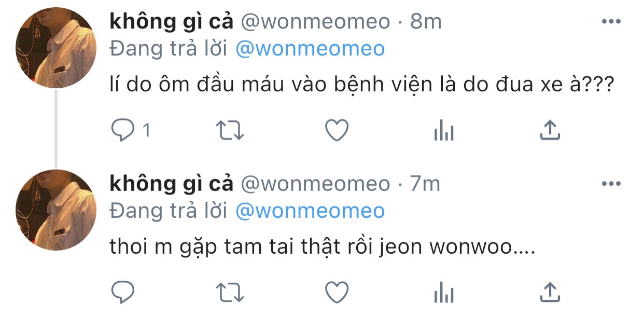The image size is (644, 316).
Task: View analytics of the first tweet
Action: [443, 131]
